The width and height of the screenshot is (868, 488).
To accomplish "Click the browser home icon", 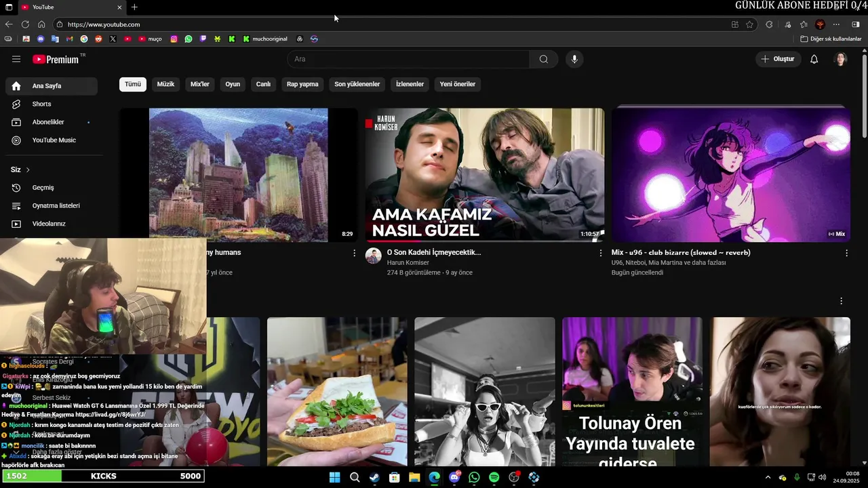I will pos(41,24).
